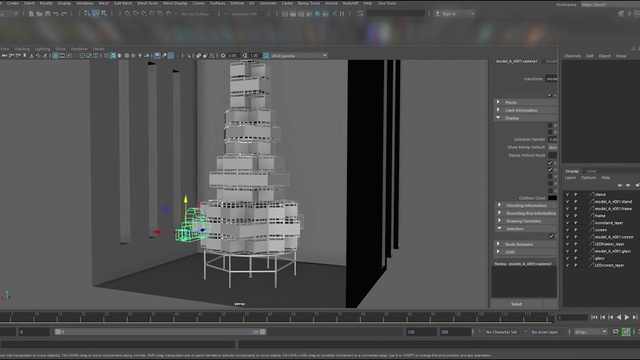
Task: Select the Select by object type icon
Action: click(x=96, y=13)
